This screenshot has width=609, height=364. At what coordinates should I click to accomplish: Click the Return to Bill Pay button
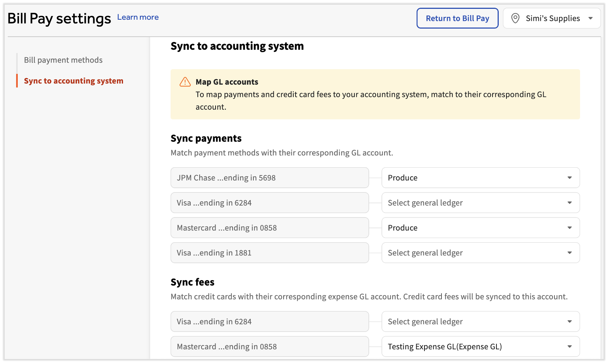click(x=457, y=18)
